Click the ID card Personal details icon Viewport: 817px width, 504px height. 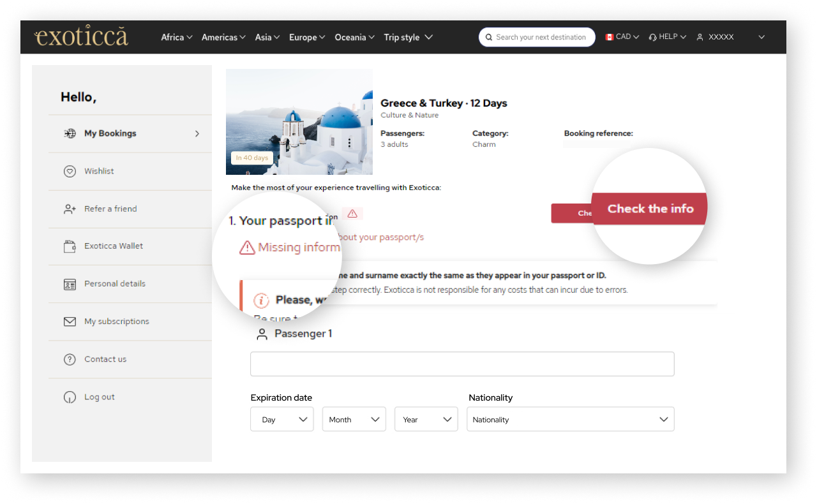[70, 284]
